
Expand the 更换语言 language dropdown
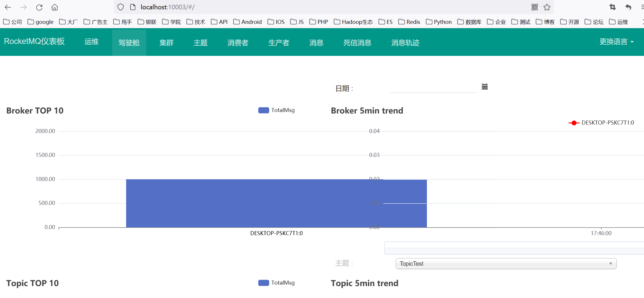[616, 42]
